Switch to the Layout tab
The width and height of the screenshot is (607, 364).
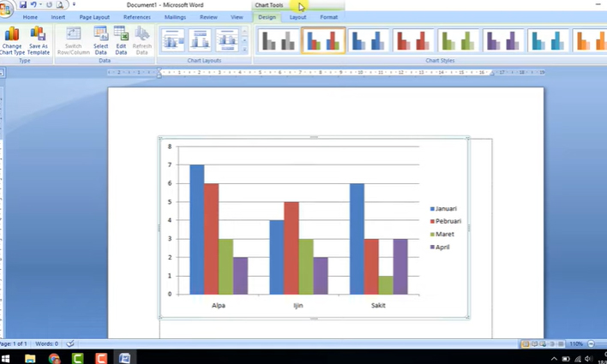coord(297,17)
